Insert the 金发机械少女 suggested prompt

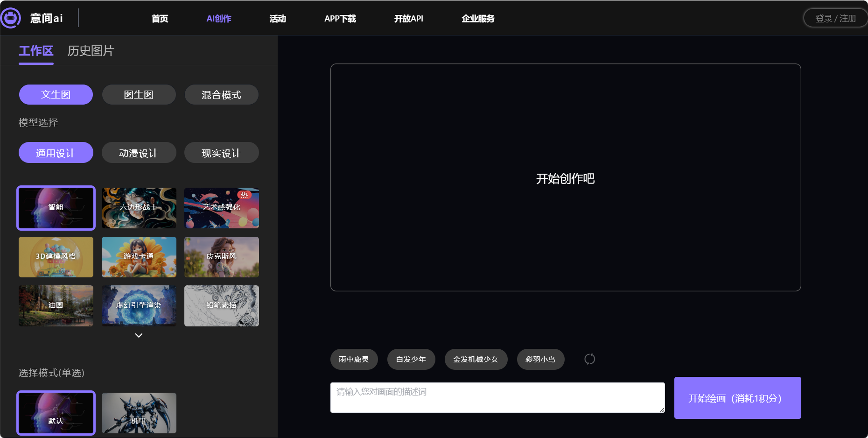[x=476, y=360]
